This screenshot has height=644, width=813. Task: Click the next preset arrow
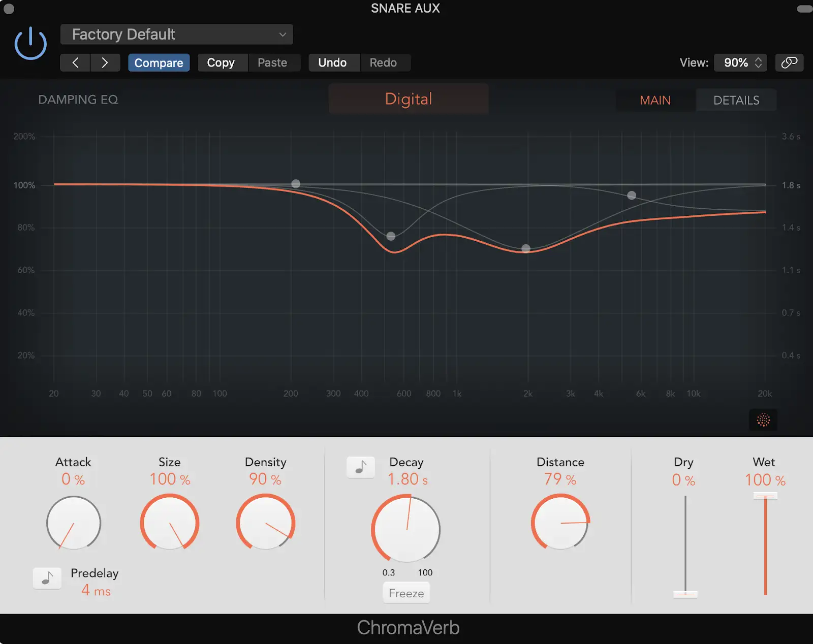click(105, 62)
